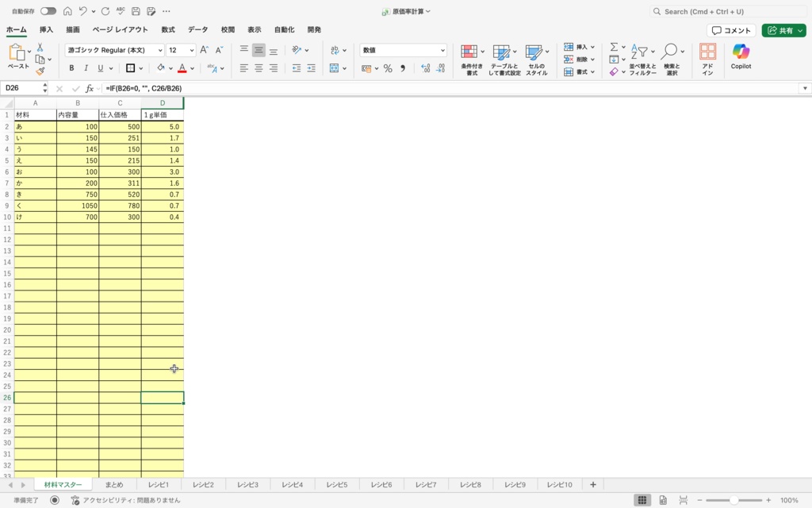
Task: Click the Redo icon
Action: pos(105,11)
